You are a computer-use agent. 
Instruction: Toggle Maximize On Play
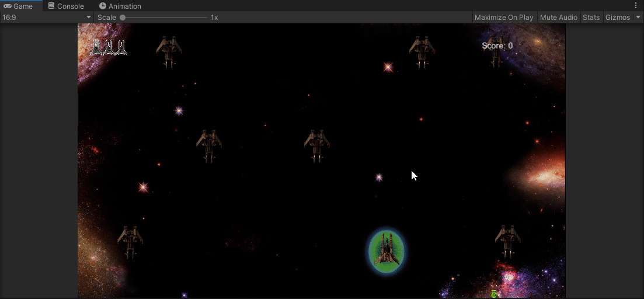[x=504, y=18]
